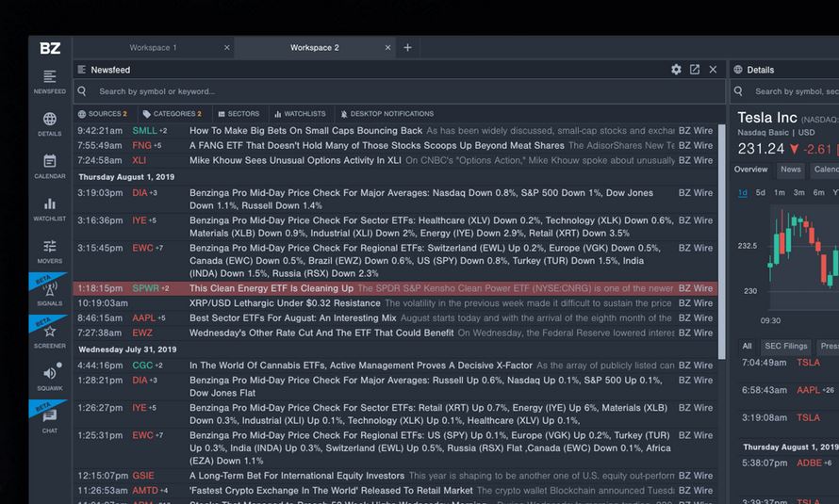Click the Details search magnifier icon
This screenshot has height=504, width=839.
pos(738,90)
